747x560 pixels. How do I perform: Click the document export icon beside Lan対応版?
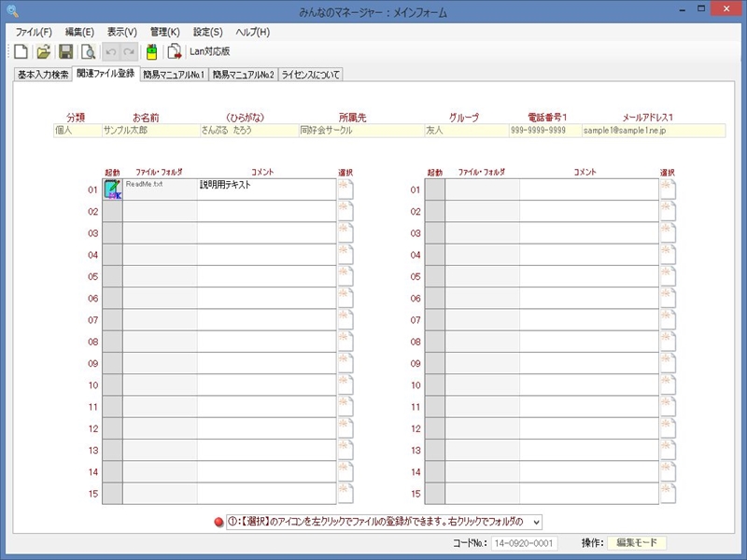pyautogui.click(x=174, y=51)
